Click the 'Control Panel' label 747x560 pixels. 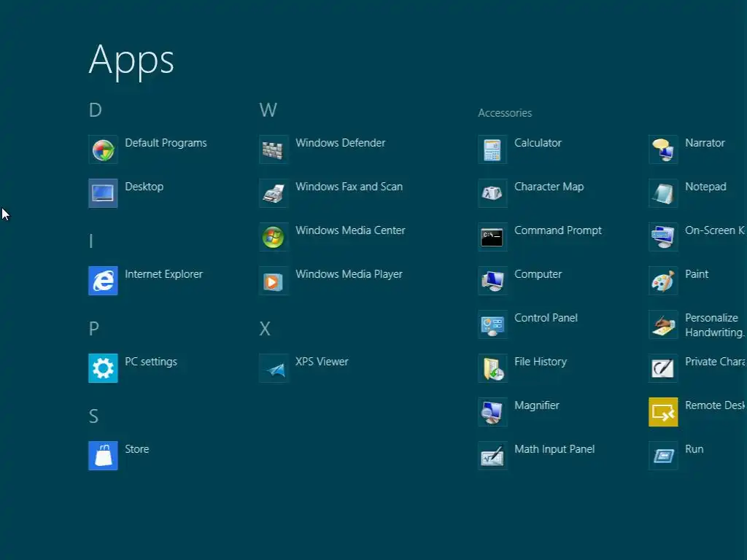click(546, 318)
